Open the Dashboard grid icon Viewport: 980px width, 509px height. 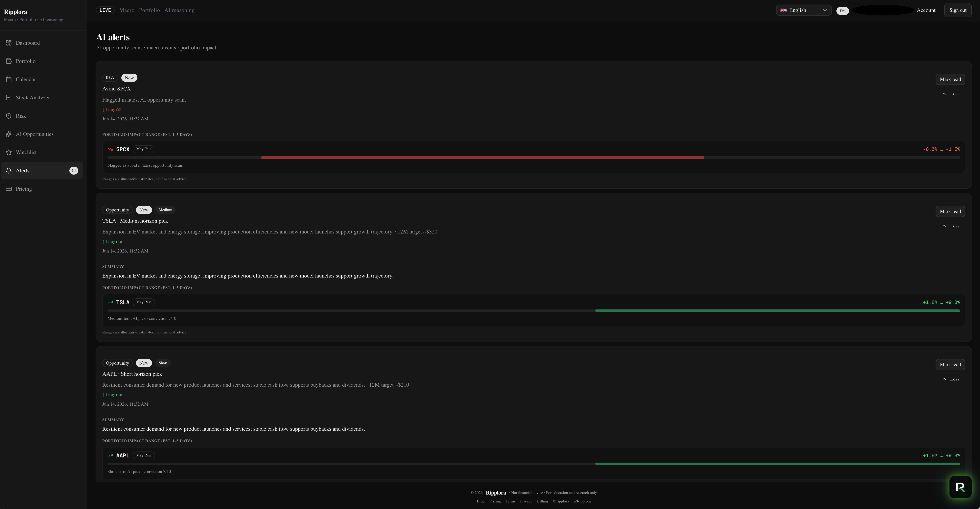9,43
